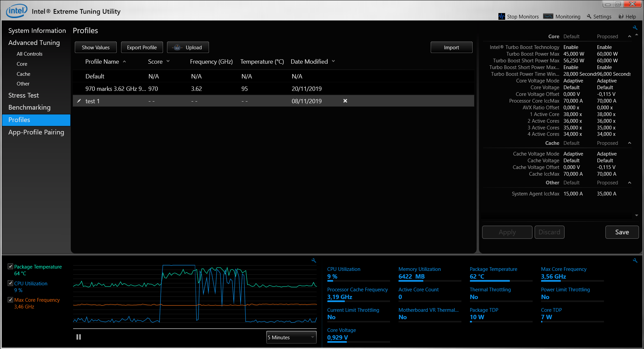The height and width of the screenshot is (349, 644).
Task: Delete test 1 profile with X icon
Action: [345, 101]
